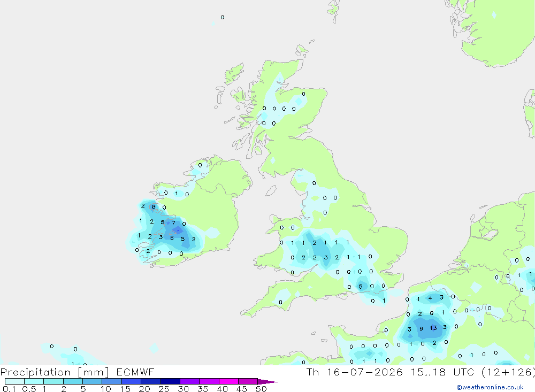The image size is (535, 392).
Task: Click the 0.1–0.5 mm legend color swatch
Action: 14,381
